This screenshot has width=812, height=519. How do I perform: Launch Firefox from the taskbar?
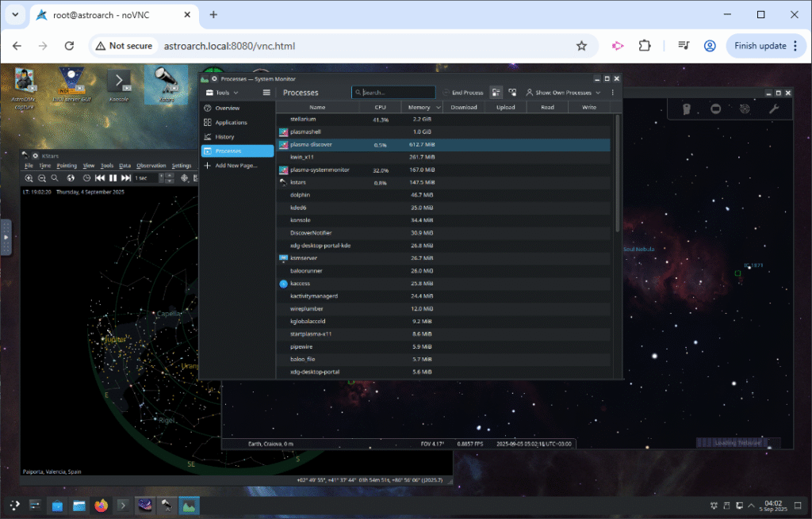tap(101, 505)
